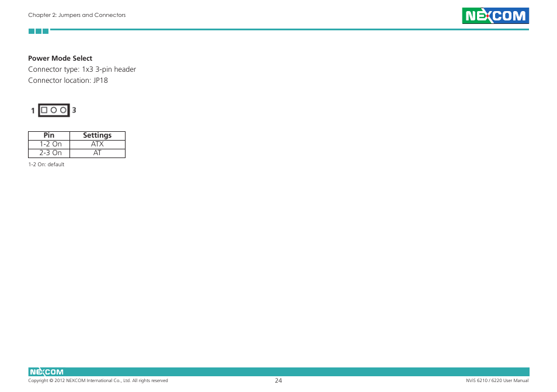Click the '1-2 On' table cell

click(49, 145)
